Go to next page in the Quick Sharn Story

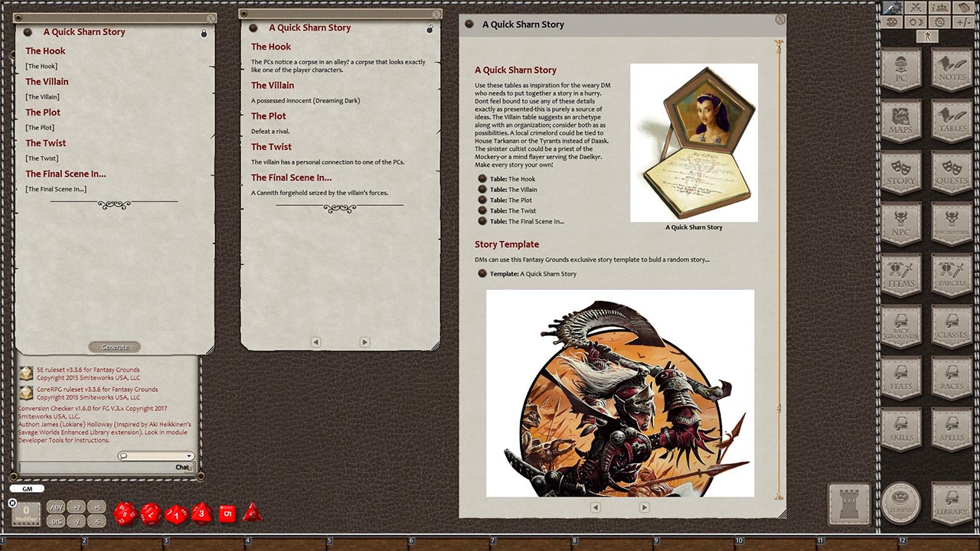pyautogui.click(x=644, y=507)
